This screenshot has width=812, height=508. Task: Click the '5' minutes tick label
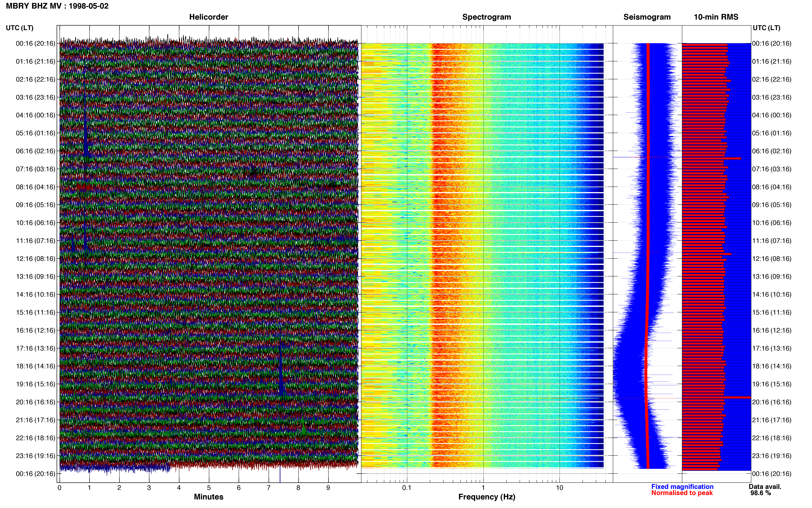[x=209, y=488]
